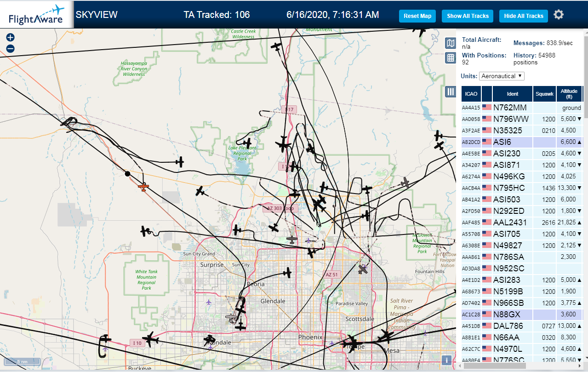Select the ASI283 aircraft row
The height and width of the screenshot is (372, 588).
(522, 280)
